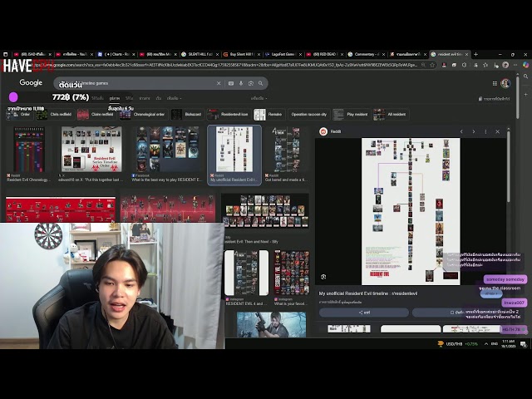Filter by Play resident chip
This screenshot has height=399, width=532.
pos(351,115)
